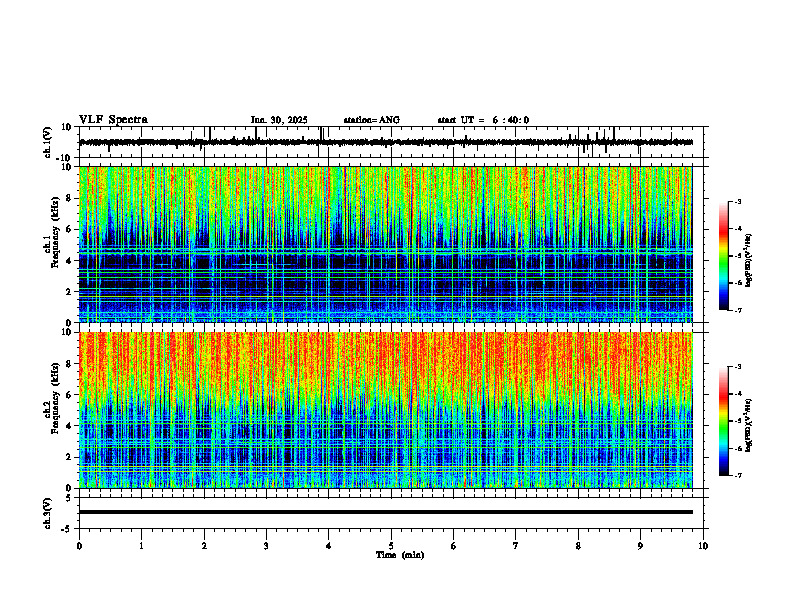Click the time axis tick label 2
Image resolution: width=792 pixels, height=612 pixels.
point(204,546)
